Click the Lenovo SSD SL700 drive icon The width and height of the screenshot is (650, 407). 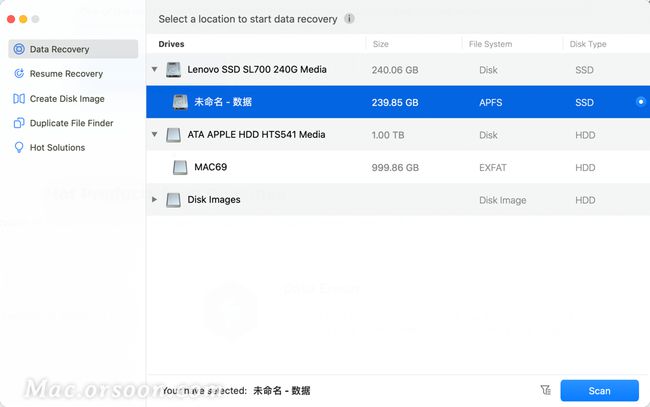pyautogui.click(x=173, y=70)
